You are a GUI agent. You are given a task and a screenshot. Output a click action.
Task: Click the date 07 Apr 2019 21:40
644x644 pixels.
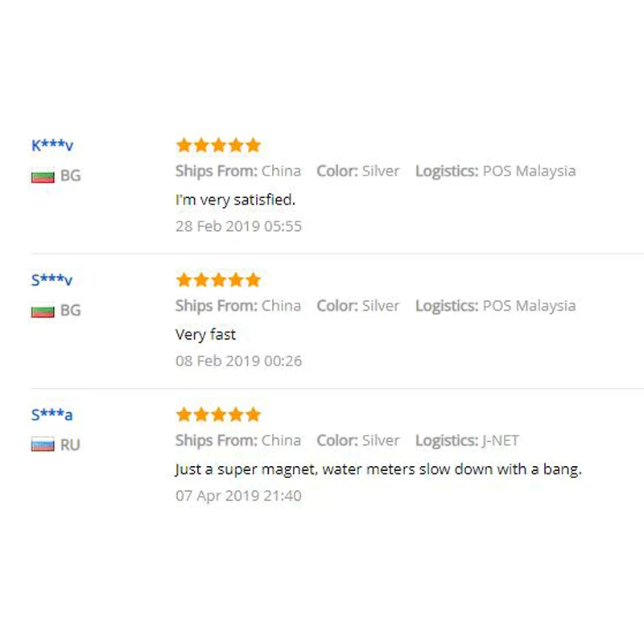238,496
